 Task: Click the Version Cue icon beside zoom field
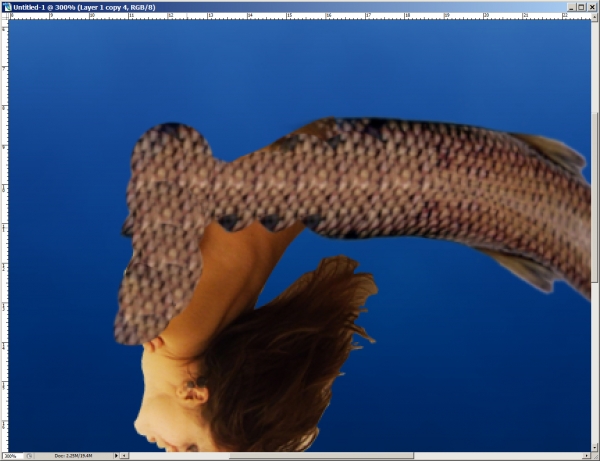[x=29, y=456]
